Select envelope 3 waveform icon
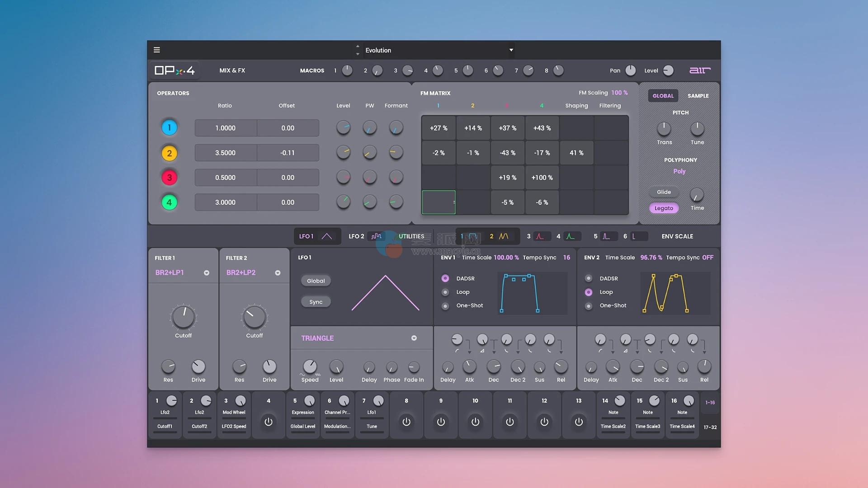This screenshot has width=868, height=488. tap(540, 236)
